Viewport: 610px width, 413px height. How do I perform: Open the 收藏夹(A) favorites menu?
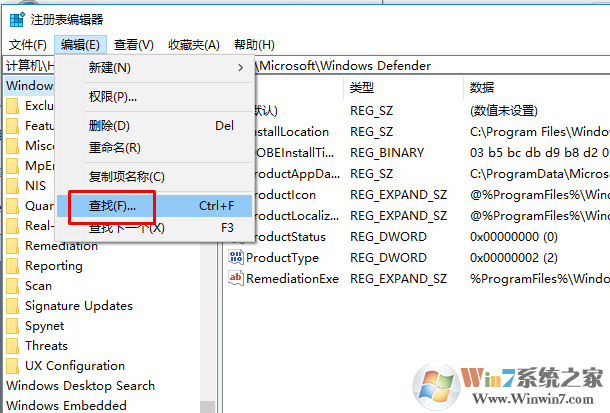tap(193, 45)
